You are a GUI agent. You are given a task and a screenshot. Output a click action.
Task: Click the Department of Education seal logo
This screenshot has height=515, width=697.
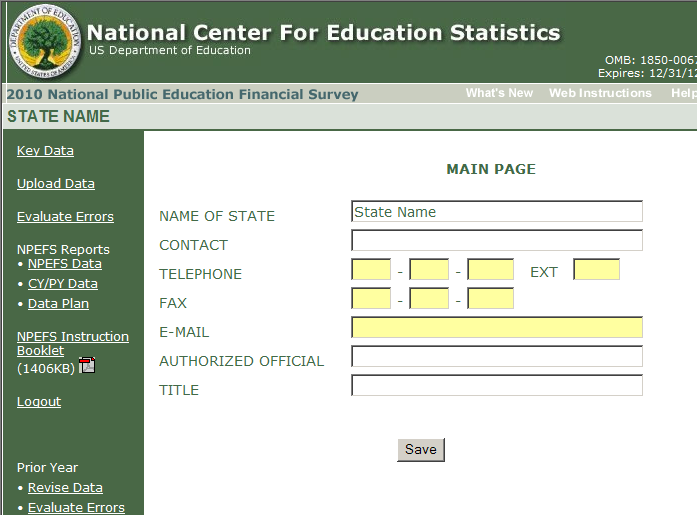tap(44, 42)
